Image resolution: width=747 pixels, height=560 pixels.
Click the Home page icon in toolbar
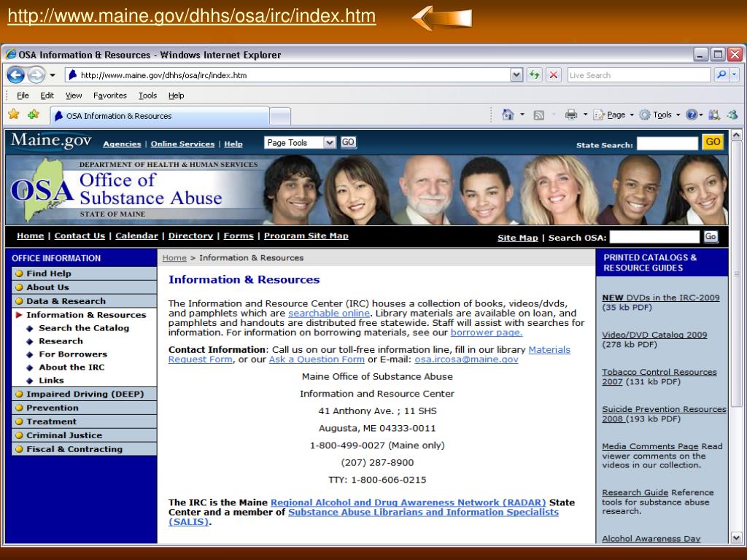[508, 114]
